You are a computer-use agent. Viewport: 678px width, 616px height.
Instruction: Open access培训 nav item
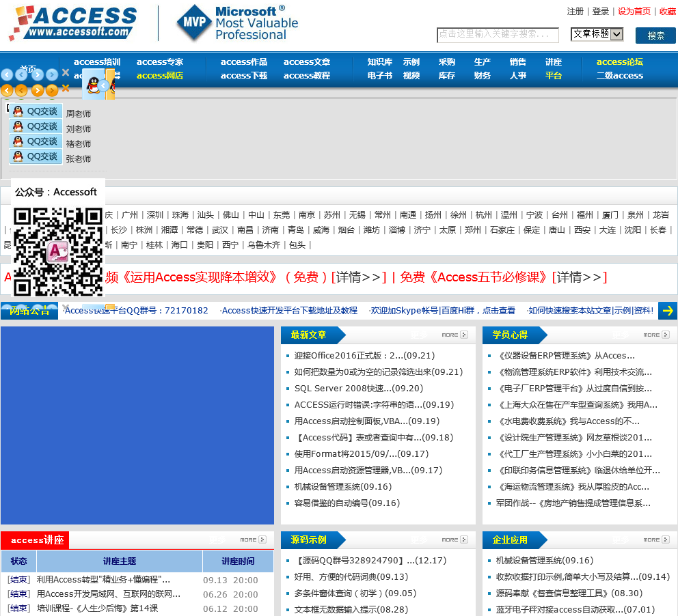(97, 61)
